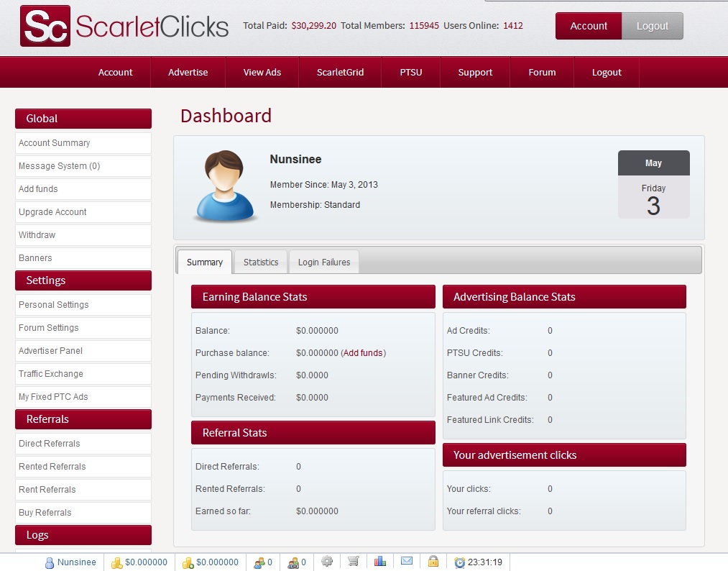Open Forum in the navigation bar
728x571 pixels.
pyautogui.click(x=542, y=73)
